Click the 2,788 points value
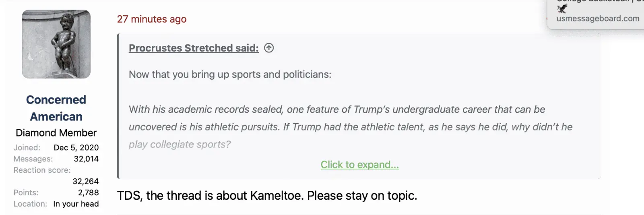 pos(88,193)
